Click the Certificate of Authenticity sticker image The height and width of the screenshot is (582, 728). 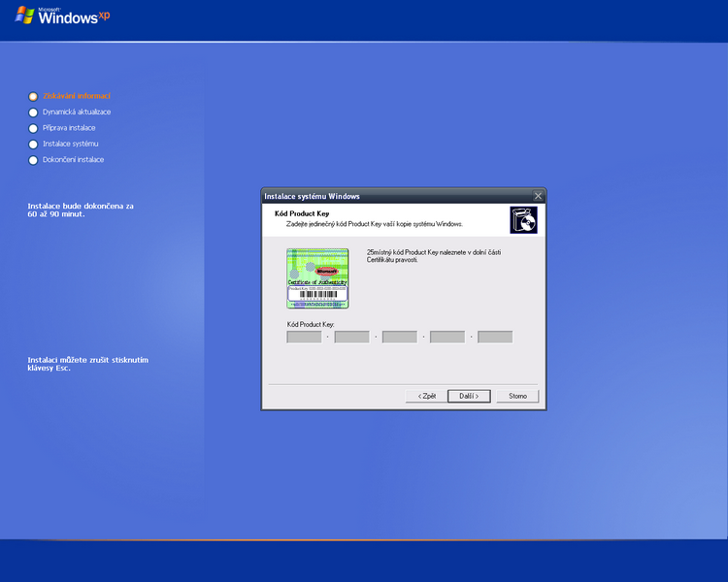317,278
